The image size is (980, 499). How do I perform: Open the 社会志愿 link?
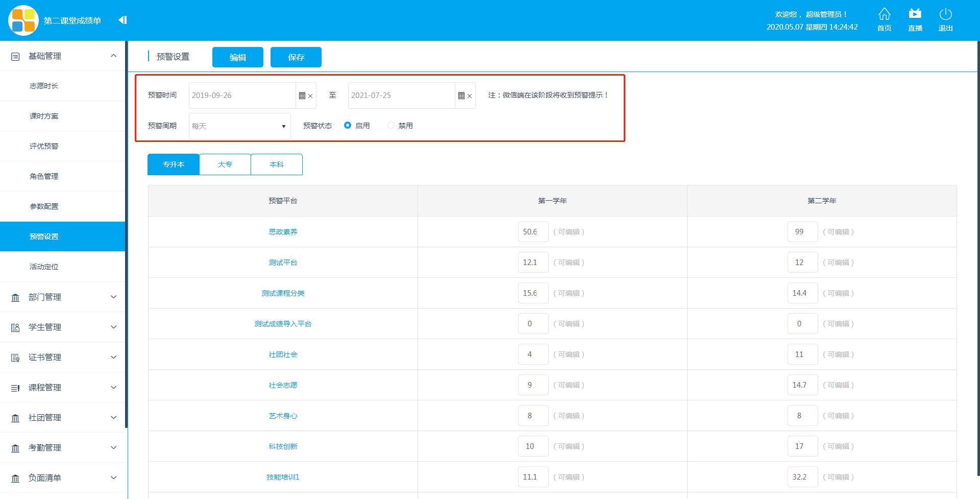(283, 385)
